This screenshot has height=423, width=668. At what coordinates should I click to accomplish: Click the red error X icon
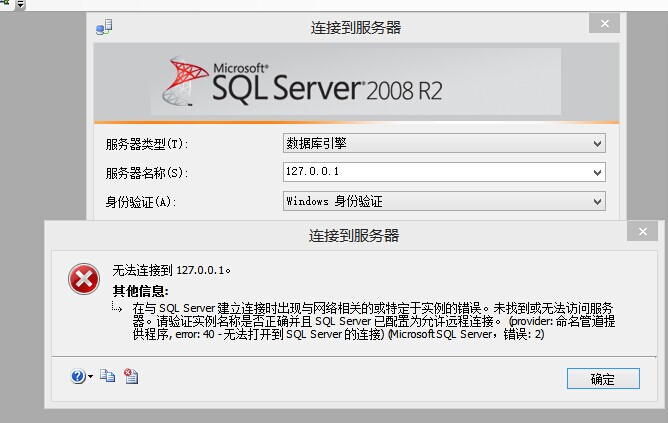tap(84, 279)
